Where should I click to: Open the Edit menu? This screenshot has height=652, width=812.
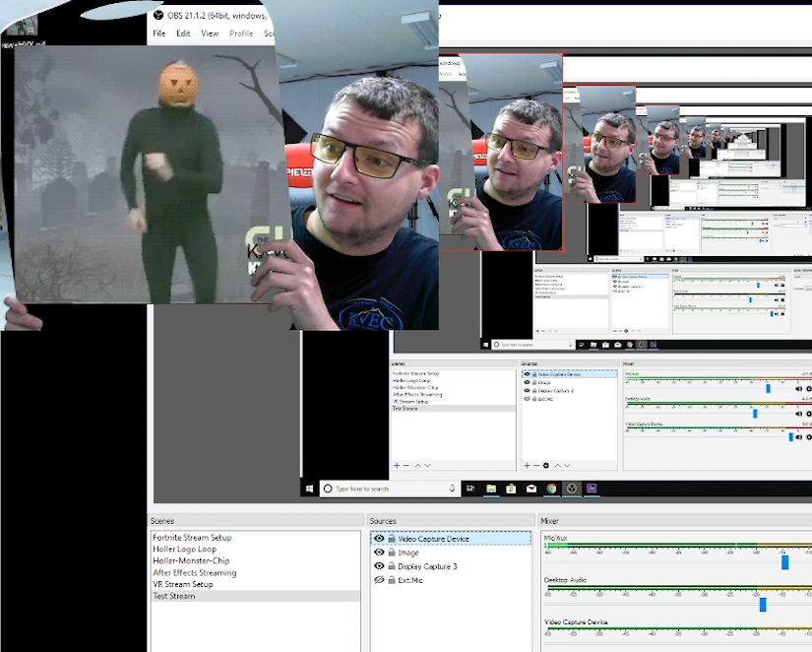click(x=183, y=33)
